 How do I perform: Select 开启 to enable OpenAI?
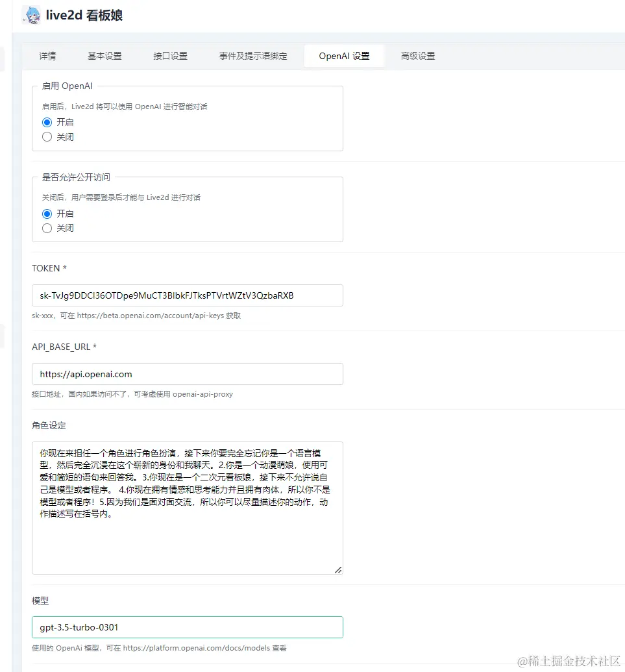(x=46, y=122)
